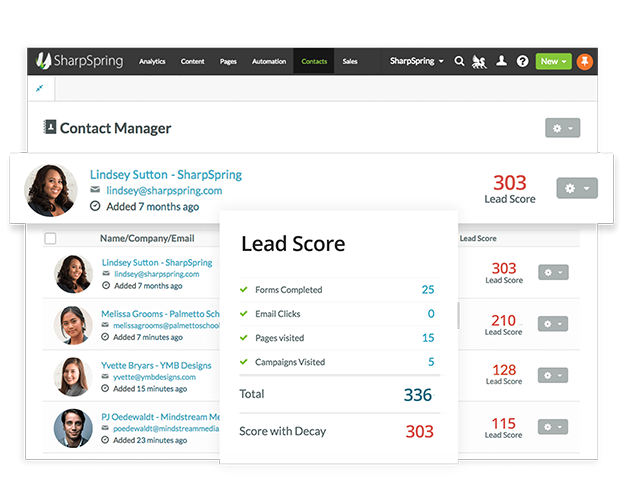The width and height of the screenshot is (620, 488).
Task: Open help via question mark icon
Action: [x=522, y=61]
